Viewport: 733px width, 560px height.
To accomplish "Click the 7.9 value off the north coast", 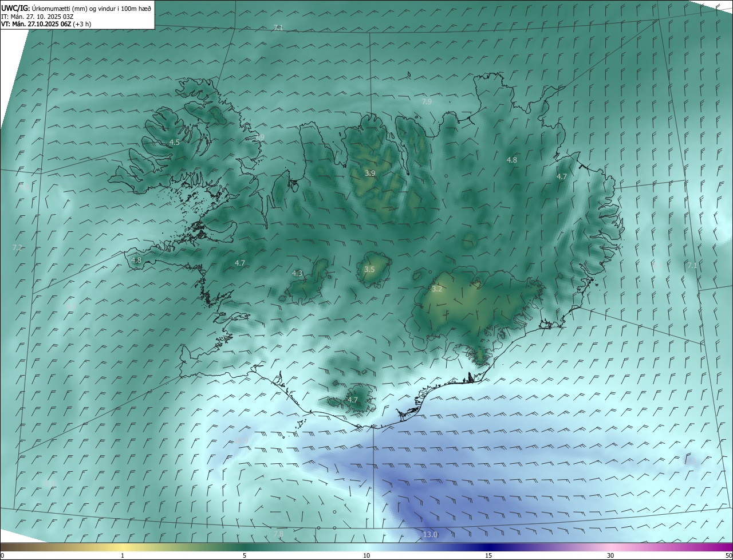I will coord(427,102).
